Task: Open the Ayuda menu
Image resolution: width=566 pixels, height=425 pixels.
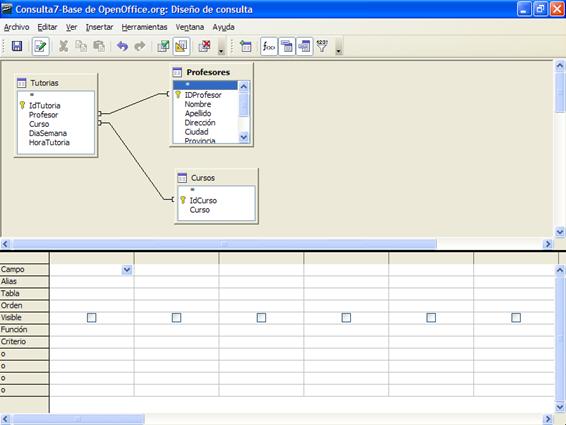Action: coord(223,27)
